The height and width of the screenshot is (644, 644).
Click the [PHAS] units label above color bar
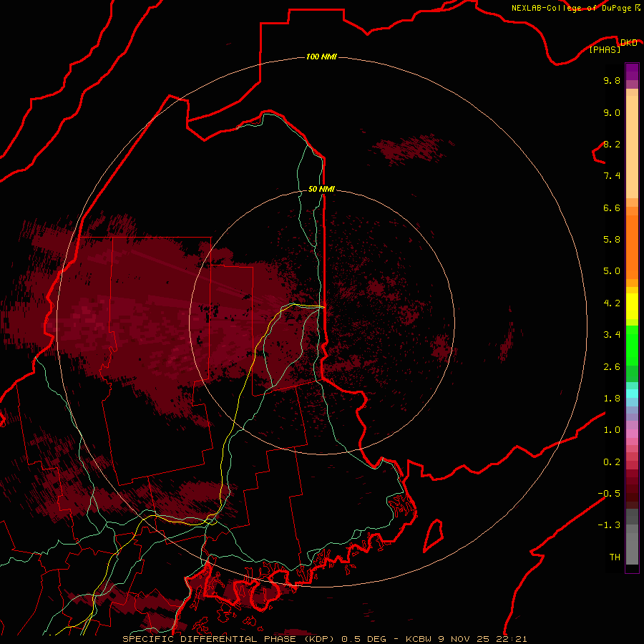pos(605,49)
